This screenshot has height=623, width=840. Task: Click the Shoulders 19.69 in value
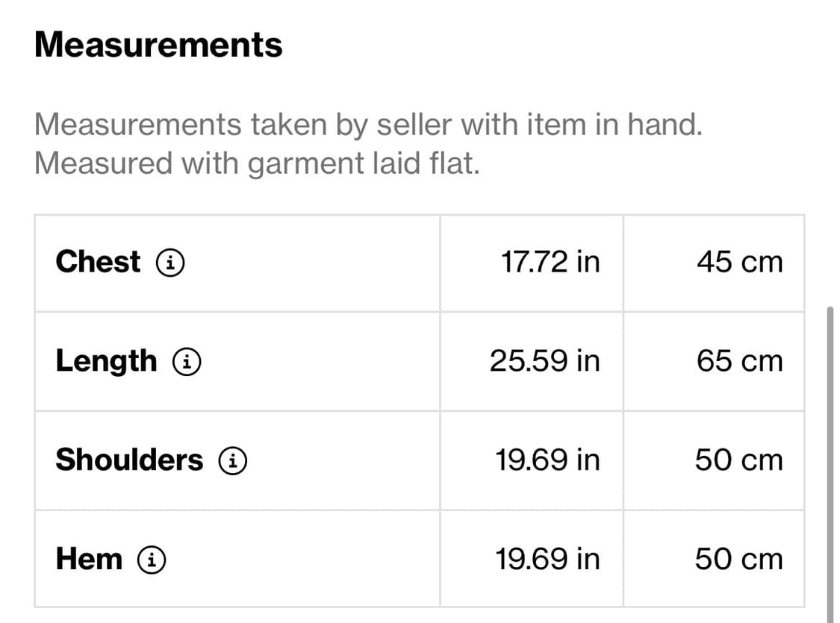[x=547, y=460]
